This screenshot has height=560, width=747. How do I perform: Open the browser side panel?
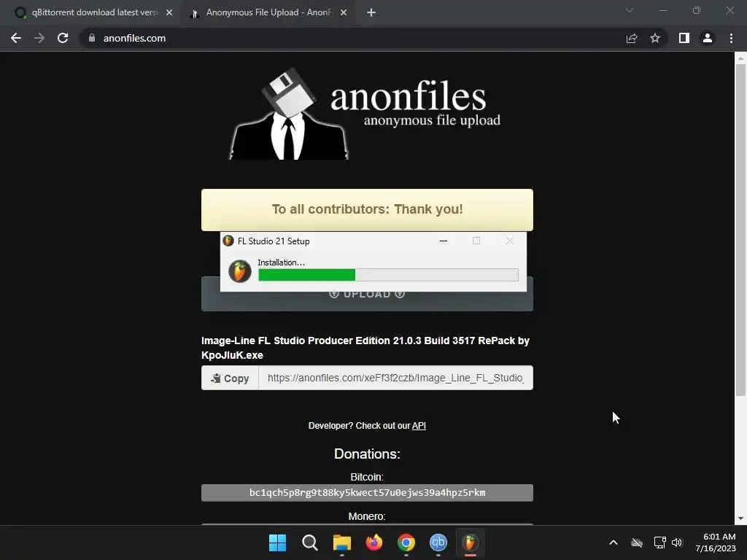(x=684, y=38)
